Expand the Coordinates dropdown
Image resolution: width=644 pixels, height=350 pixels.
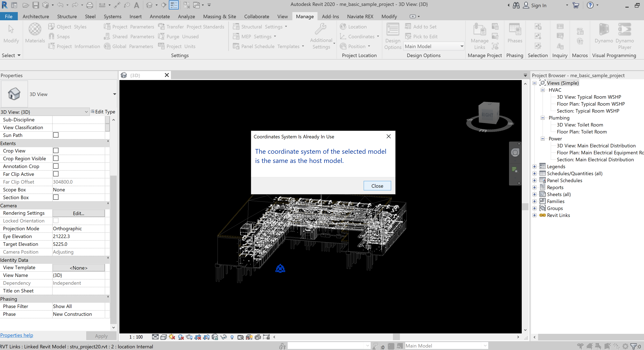[x=377, y=36]
